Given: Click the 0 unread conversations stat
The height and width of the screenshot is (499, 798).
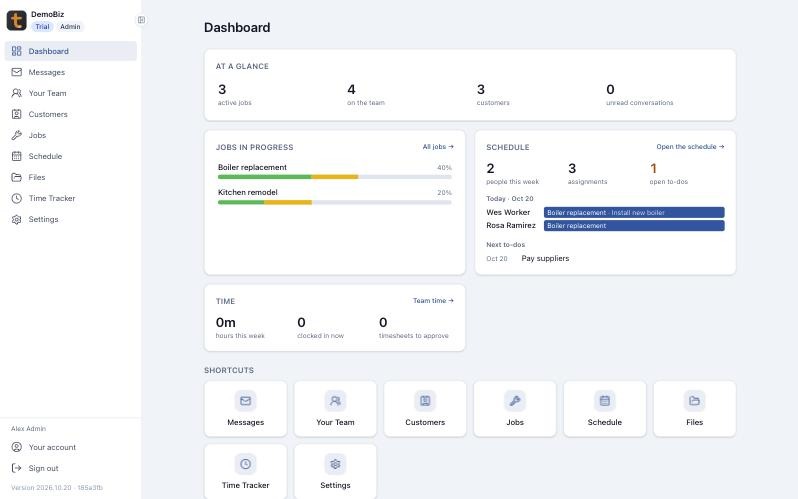Looking at the screenshot, I should click(x=639, y=94).
